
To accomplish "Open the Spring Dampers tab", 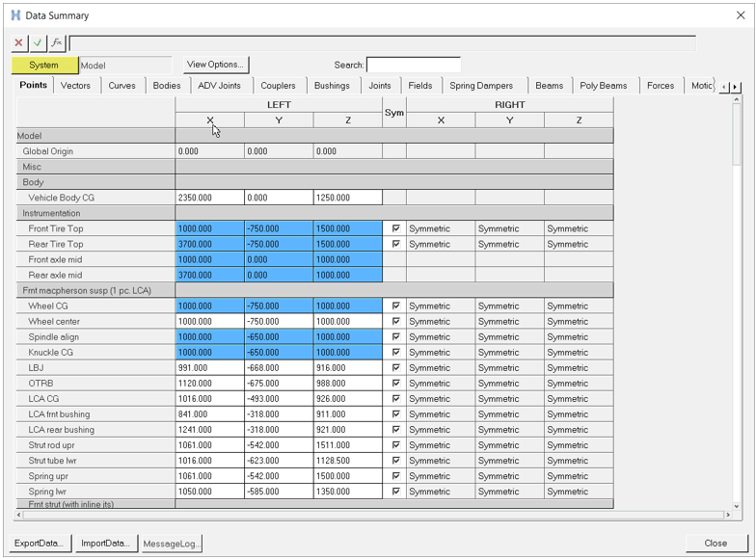I will tap(481, 86).
